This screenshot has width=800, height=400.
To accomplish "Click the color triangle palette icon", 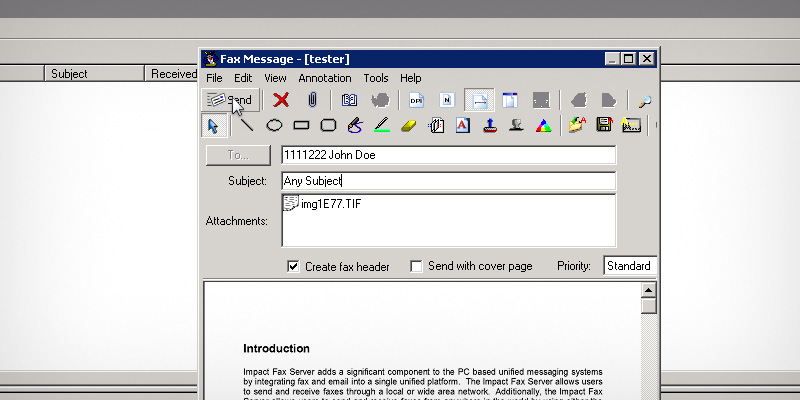I will (x=543, y=126).
